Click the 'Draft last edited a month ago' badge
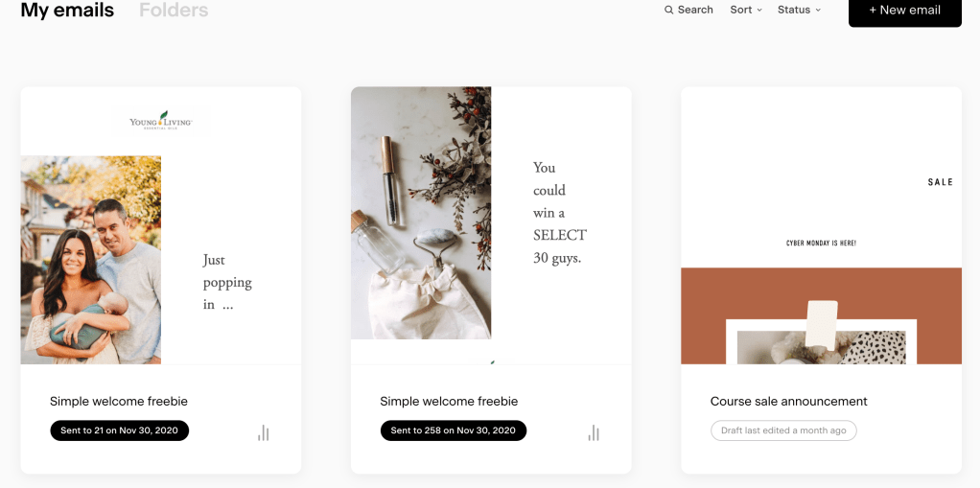The image size is (980, 488). [783, 430]
